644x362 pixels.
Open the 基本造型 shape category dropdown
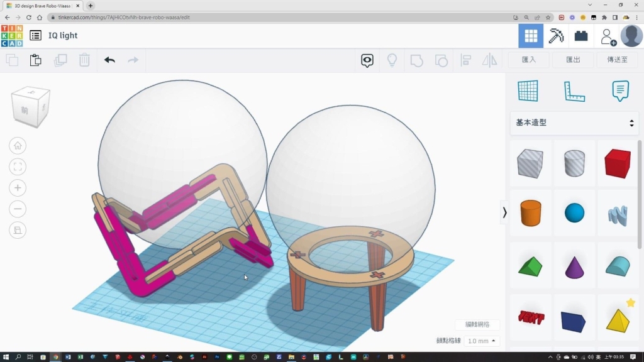click(x=575, y=123)
